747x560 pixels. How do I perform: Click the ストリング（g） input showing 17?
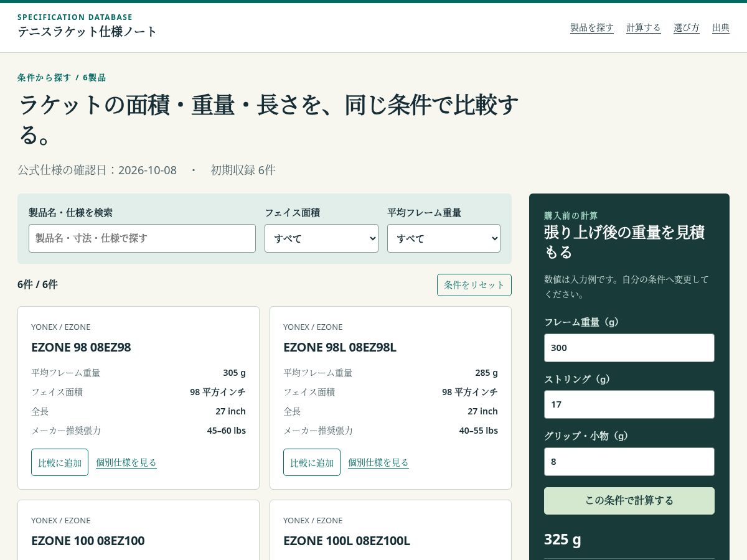(629, 404)
